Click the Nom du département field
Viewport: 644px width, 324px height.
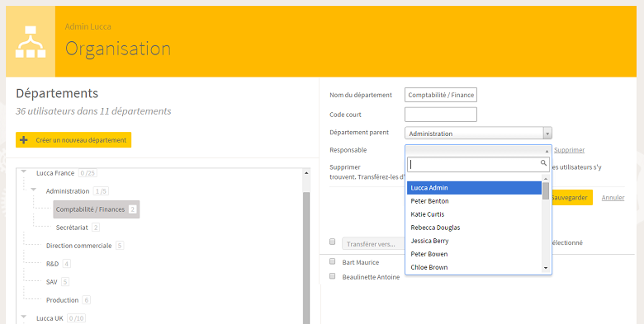click(x=441, y=95)
